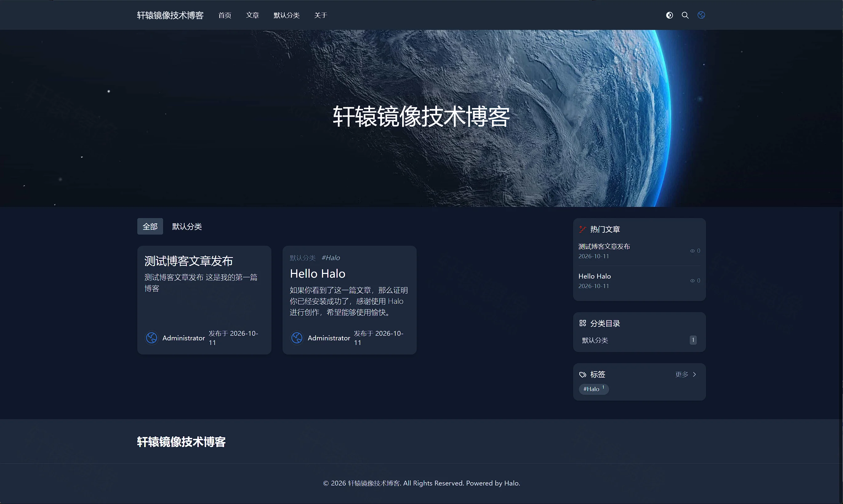Click the 2026-10-11 date under Hello Halo in sidebar
The height and width of the screenshot is (504, 843).
pos(593,286)
